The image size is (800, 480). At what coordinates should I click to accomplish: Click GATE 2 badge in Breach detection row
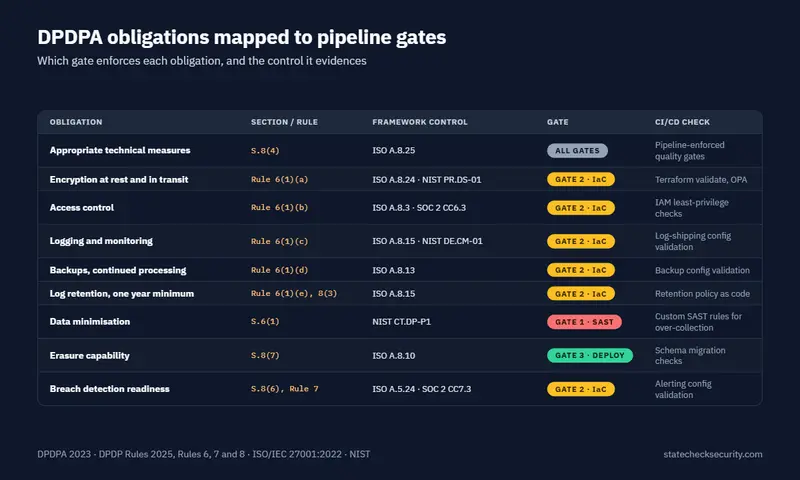click(x=581, y=389)
